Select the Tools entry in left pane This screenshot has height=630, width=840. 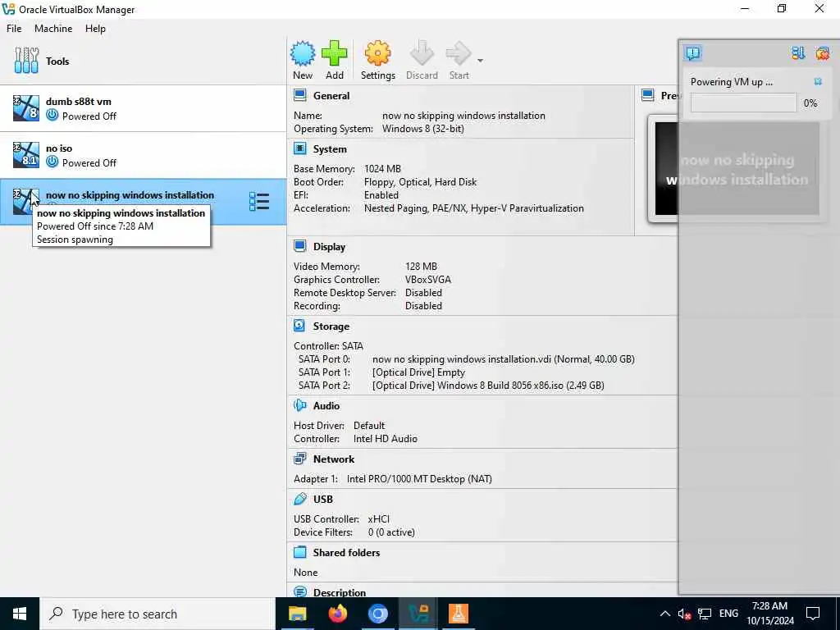pos(143,61)
